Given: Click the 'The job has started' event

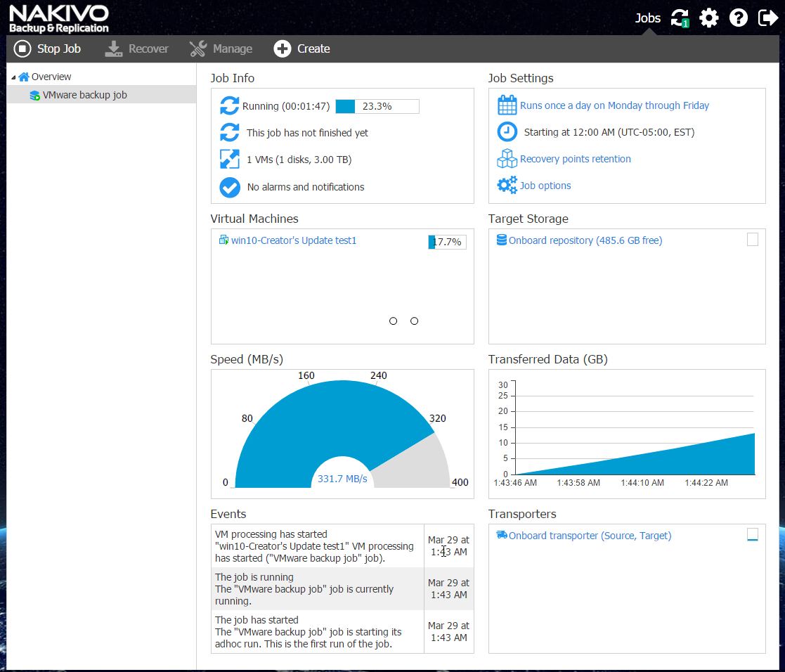Looking at the screenshot, I should (342, 632).
